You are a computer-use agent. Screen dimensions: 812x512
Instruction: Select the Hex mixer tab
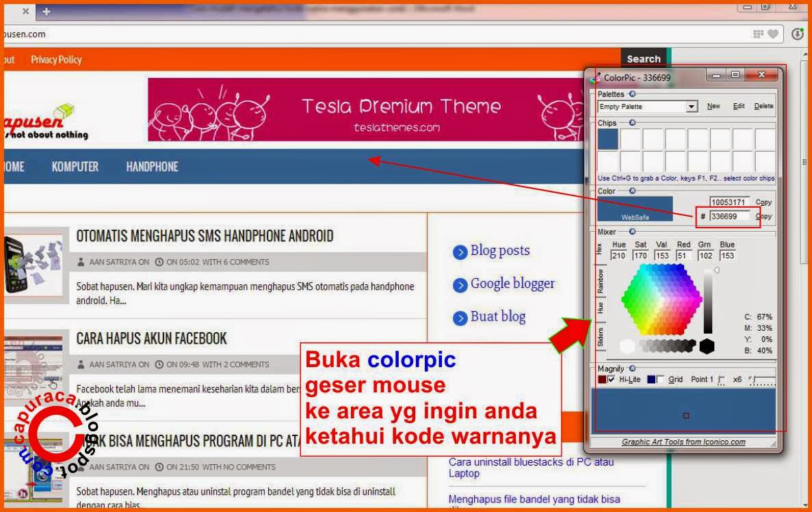click(600, 249)
